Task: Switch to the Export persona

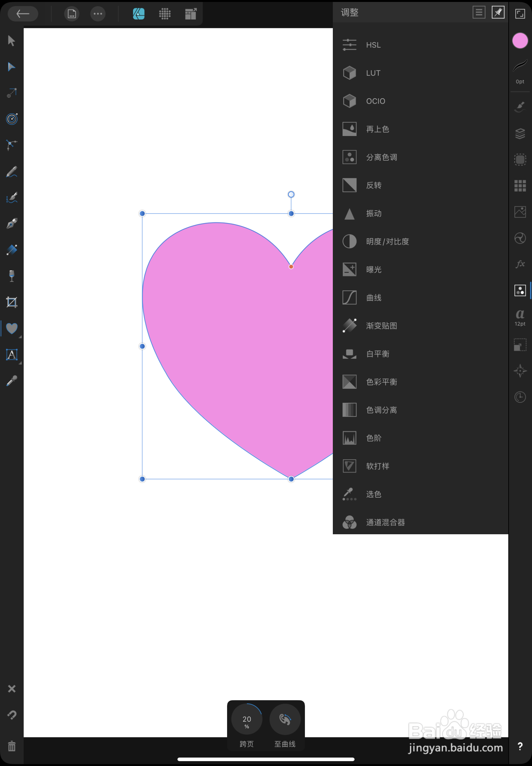Action: pyautogui.click(x=191, y=14)
